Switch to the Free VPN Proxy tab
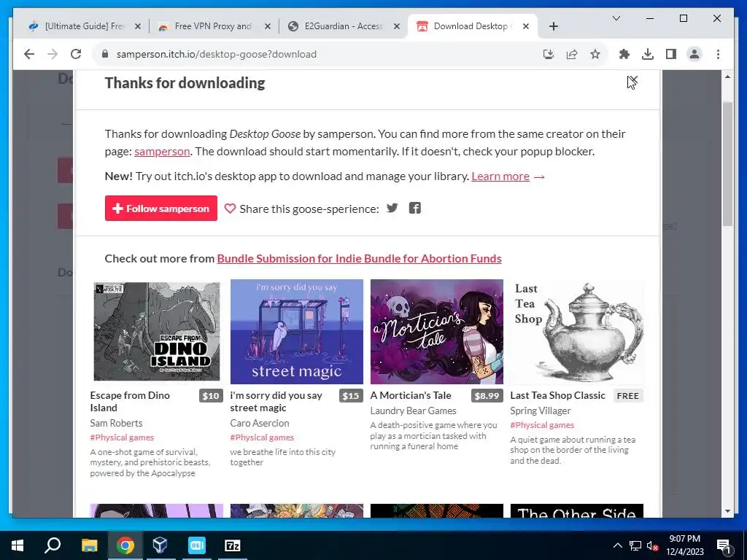The image size is (747, 560). 214,26
